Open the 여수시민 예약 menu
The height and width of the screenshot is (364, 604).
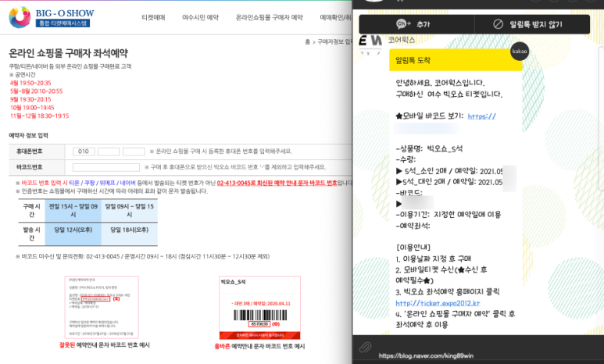click(200, 17)
